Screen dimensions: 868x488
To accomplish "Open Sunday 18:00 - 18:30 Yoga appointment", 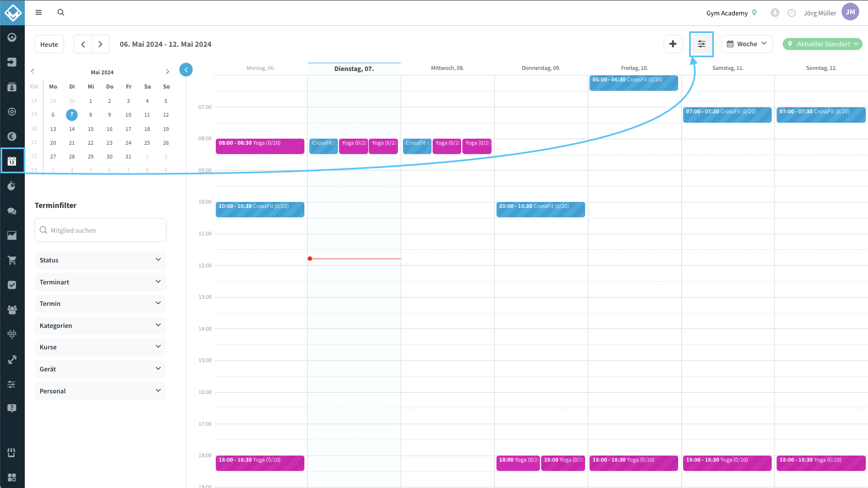I will coord(821,463).
